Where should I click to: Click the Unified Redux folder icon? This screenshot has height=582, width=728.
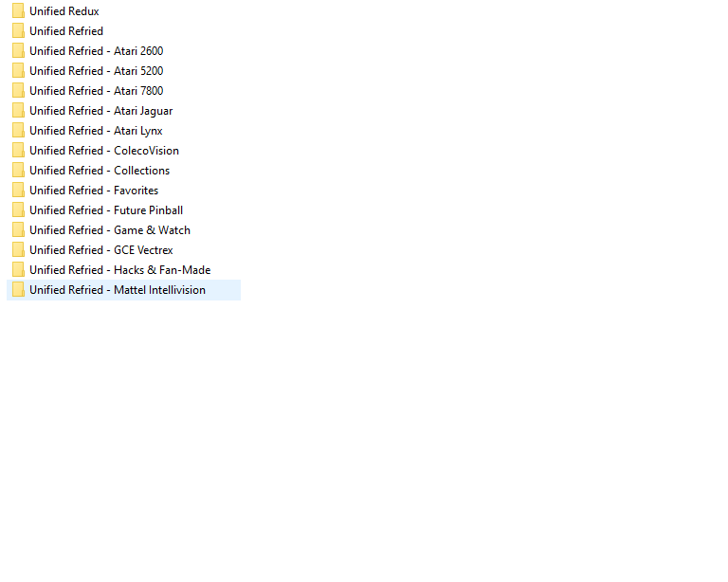[18, 10]
